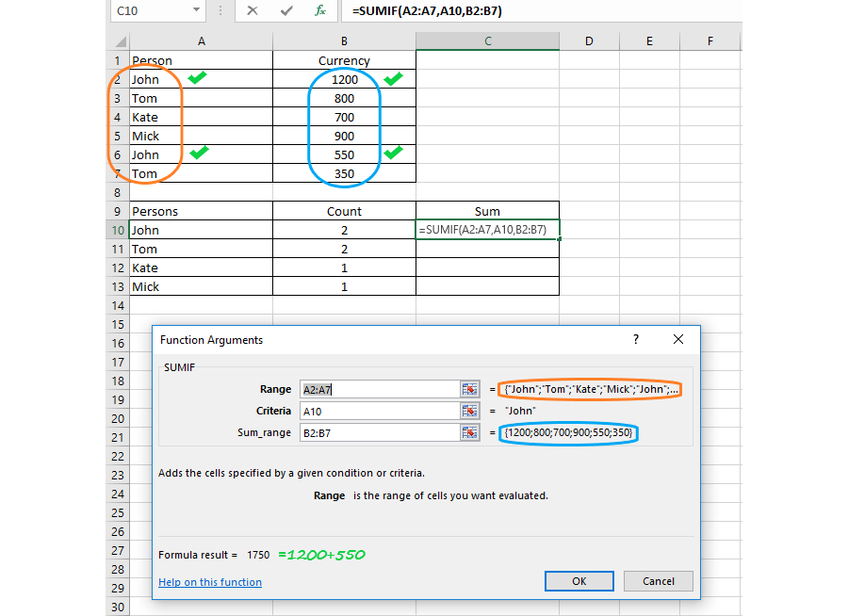Select column B header
This screenshot has height=616, width=848.
point(344,41)
